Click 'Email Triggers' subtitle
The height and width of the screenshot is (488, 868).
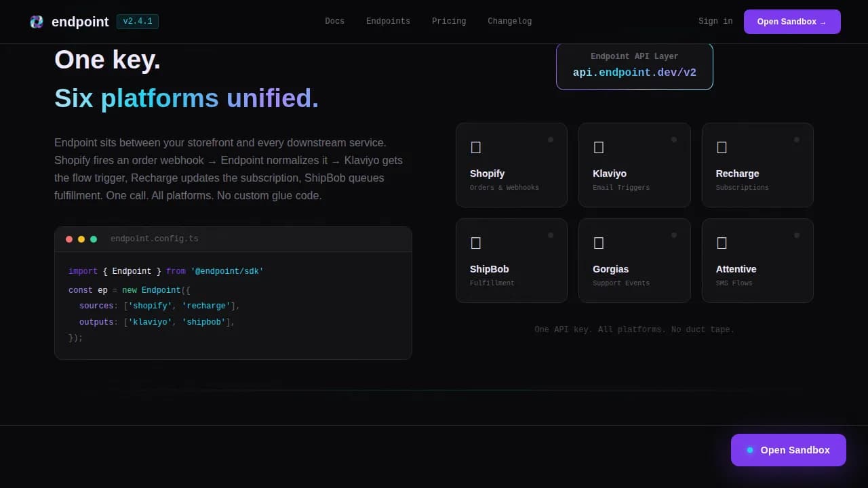(621, 188)
